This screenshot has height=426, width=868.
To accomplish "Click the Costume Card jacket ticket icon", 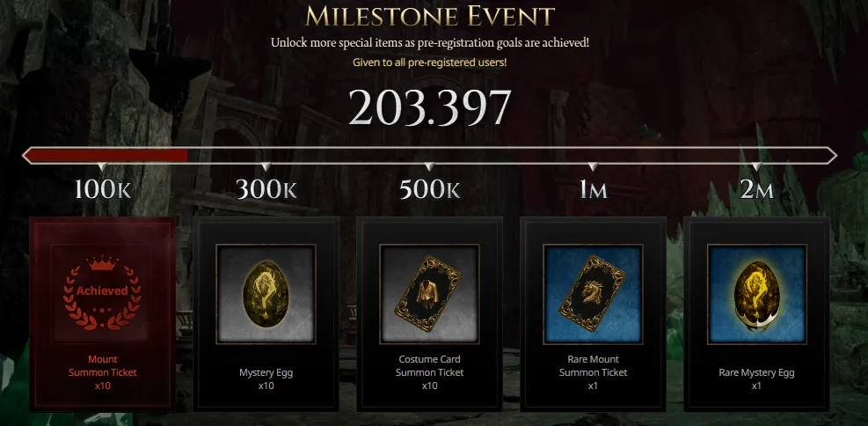I will [x=429, y=294].
